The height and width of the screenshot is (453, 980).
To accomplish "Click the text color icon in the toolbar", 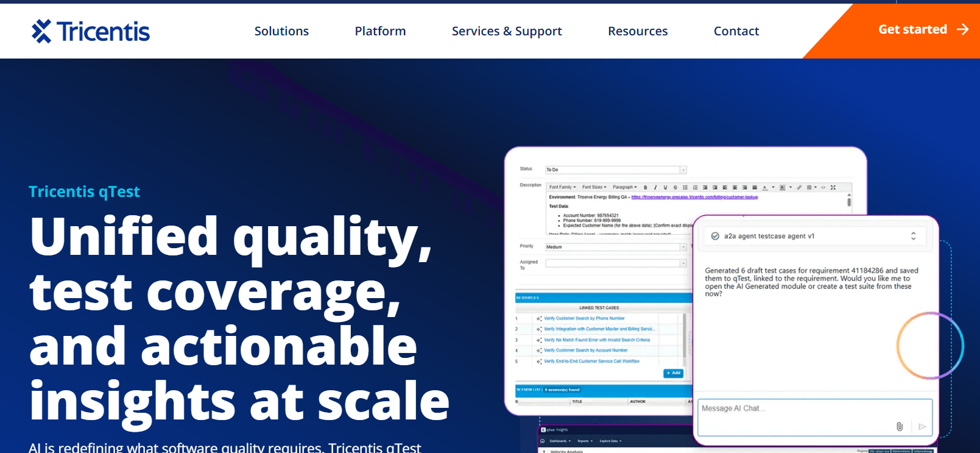I will 764,187.
